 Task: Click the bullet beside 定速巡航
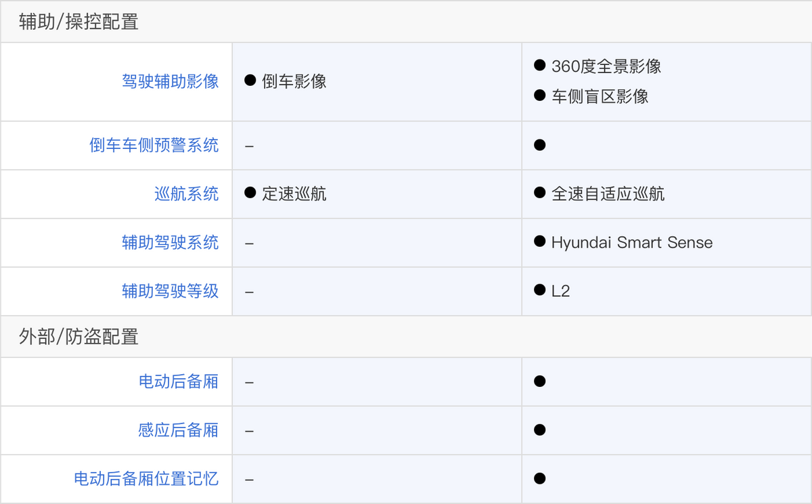tap(250, 193)
